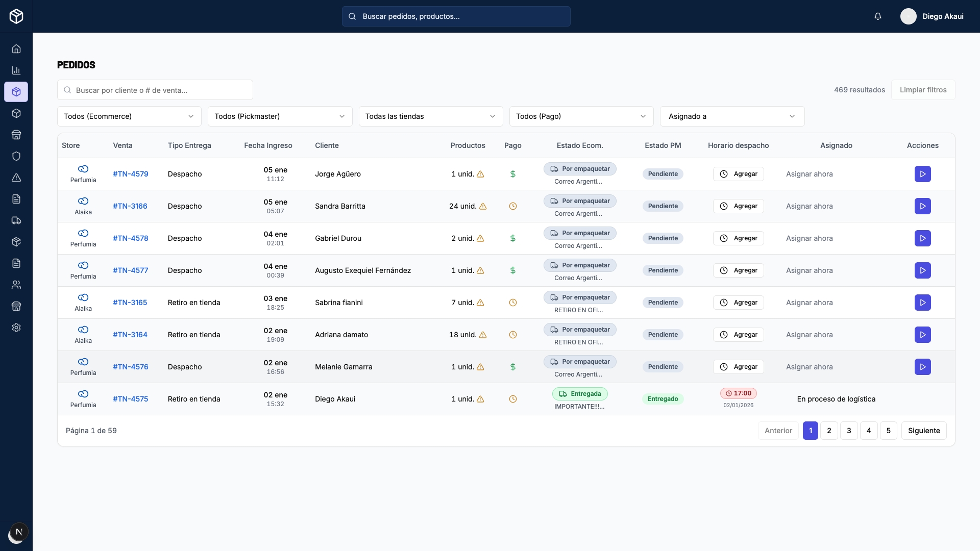Open the Todas las tiendas dropdown

pyautogui.click(x=430, y=116)
